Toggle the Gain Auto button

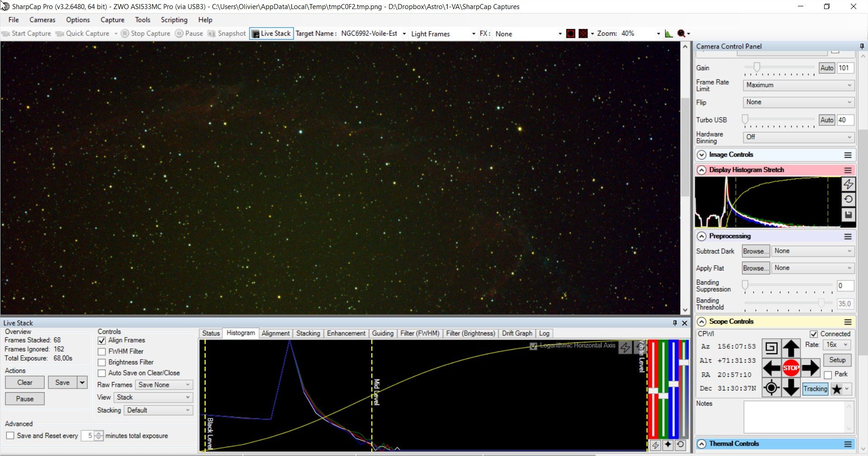pos(827,68)
